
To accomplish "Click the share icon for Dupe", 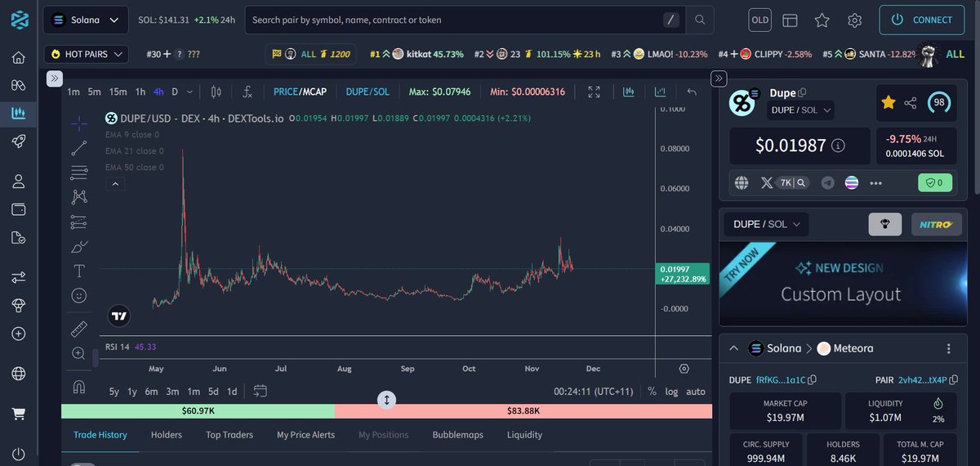I will [x=911, y=103].
